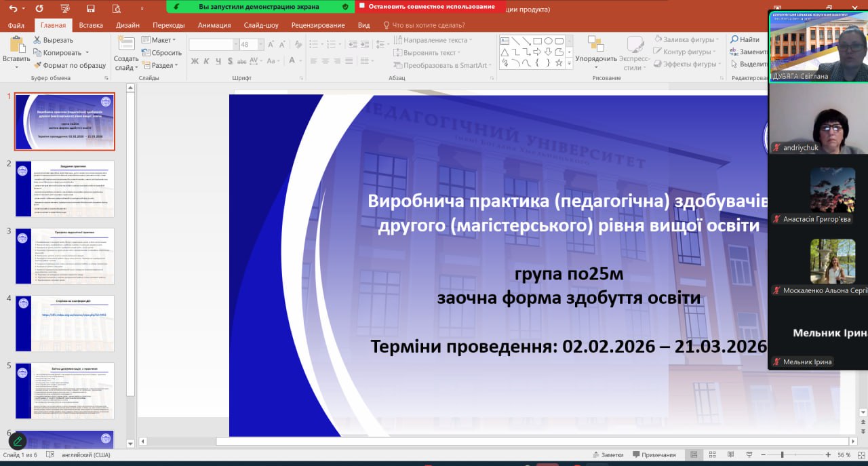Screen dimensions: 868x466
Task: Click the Reset (Сбросить) slide button
Action: 161,53
